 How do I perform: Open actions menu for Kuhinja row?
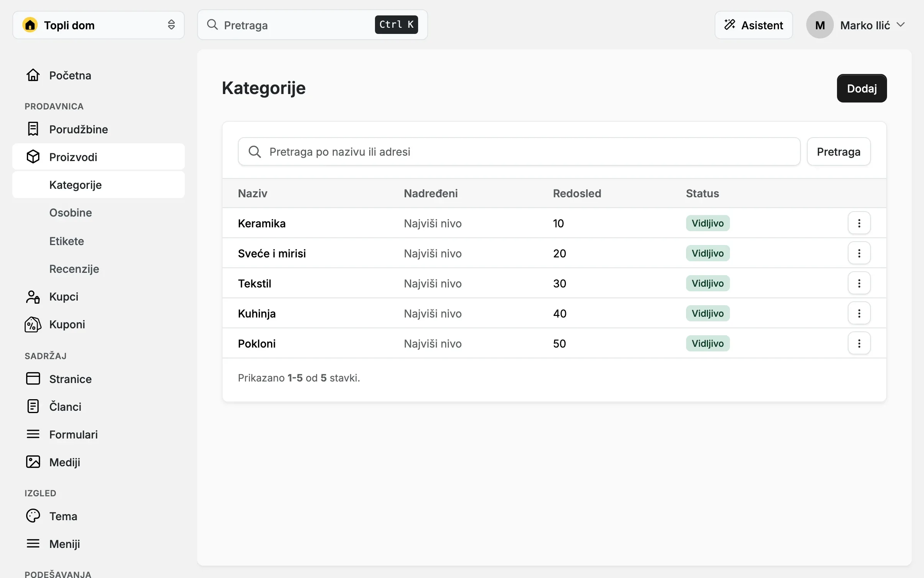pyautogui.click(x=859, y=313)
